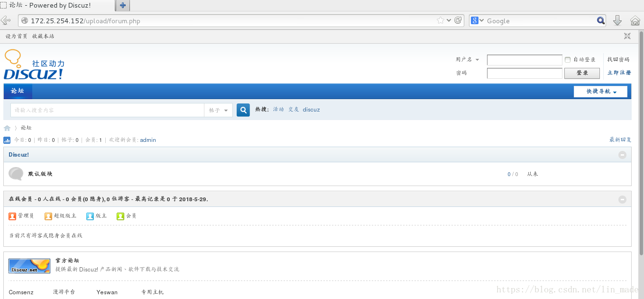Click the 版主 blue user icon

[x=90, y=216]
